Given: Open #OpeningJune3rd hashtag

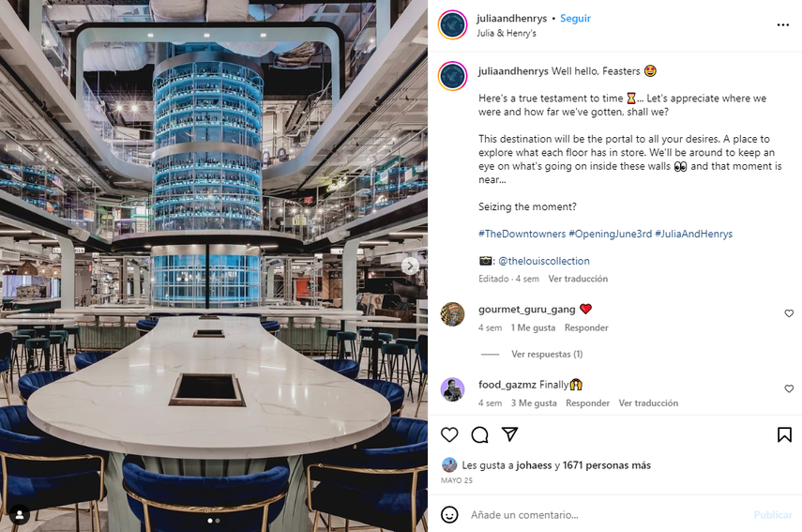Looking at the screenshot, I should [611, 234].
